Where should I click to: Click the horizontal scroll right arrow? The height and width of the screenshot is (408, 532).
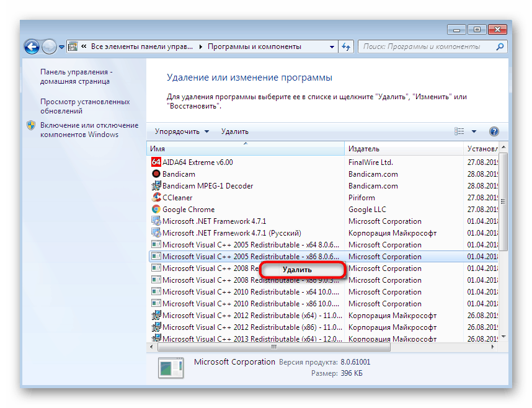pos(493,347)
